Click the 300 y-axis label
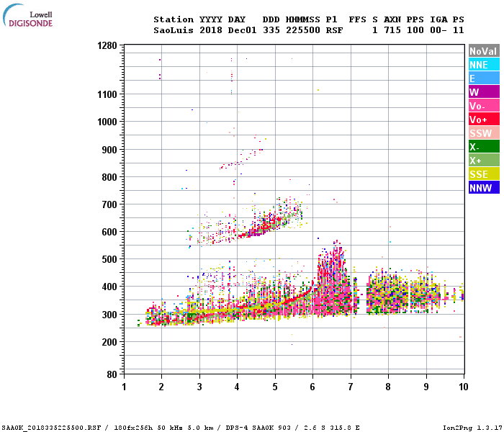This screenshot has height=432, width=504. pyautogui.click(x=109, y=315)
